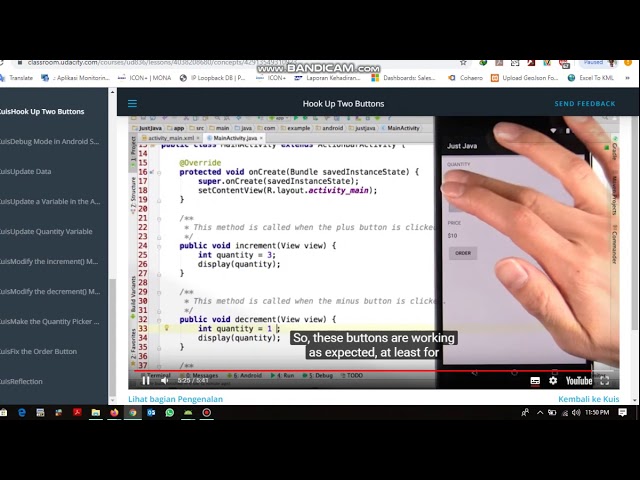The height and width of the screenshot is (480, 640).
Task: Bookmark page with the star icon
Action: 463,62
